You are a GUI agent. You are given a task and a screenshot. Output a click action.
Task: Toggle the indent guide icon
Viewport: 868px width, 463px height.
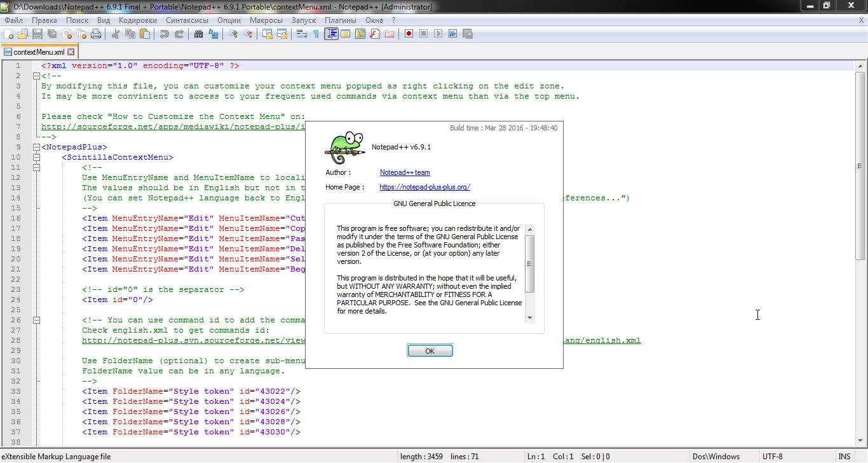click(x=331, y=34)
